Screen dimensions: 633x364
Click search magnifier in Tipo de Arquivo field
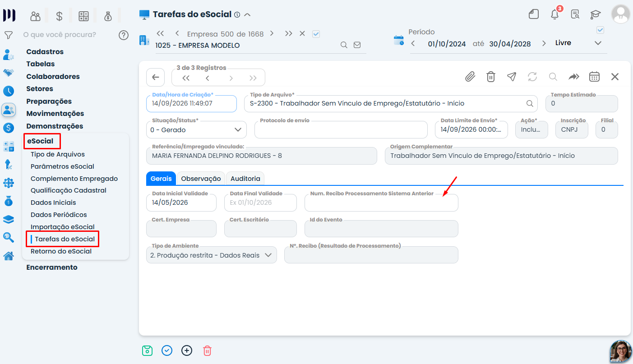coord(530,103)
